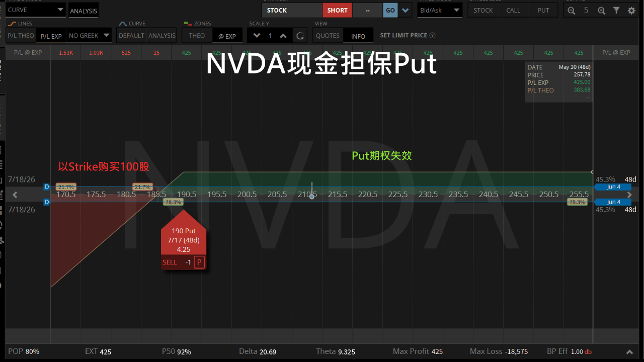Click the price slider handle near 210.5

[312, 196]
